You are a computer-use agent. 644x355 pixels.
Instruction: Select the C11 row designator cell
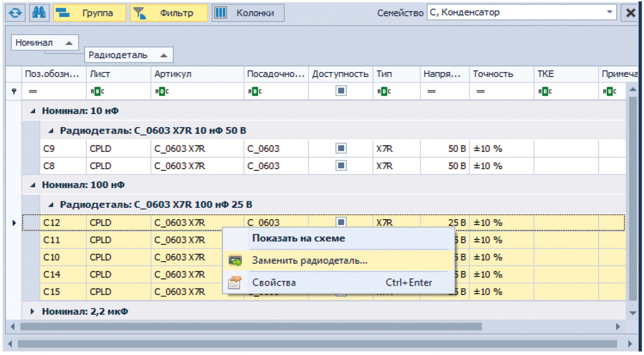63,240
